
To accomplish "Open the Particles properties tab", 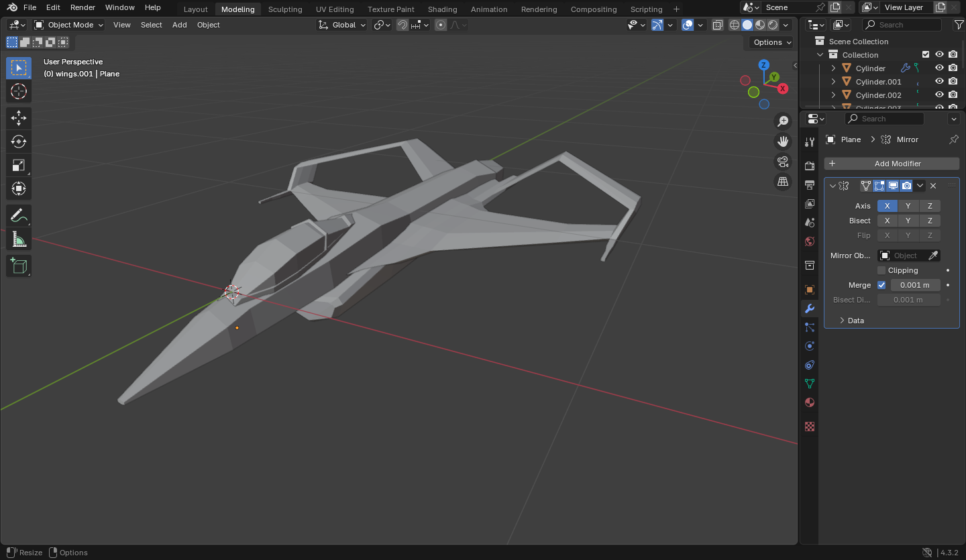I will (810, 327).
